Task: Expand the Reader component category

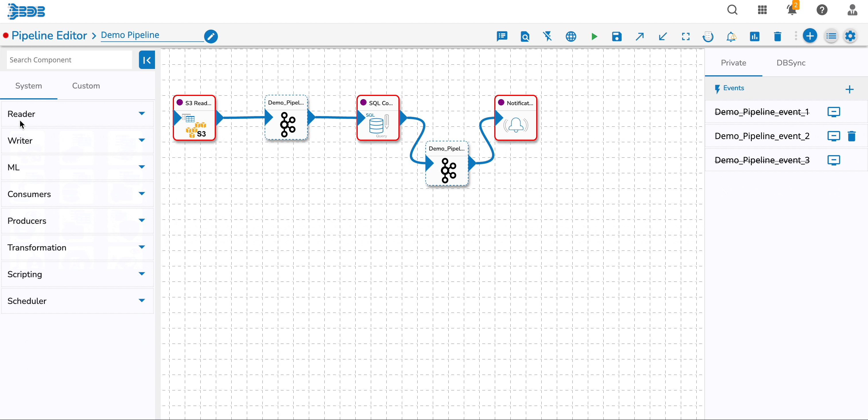Action: coord(142,114)
